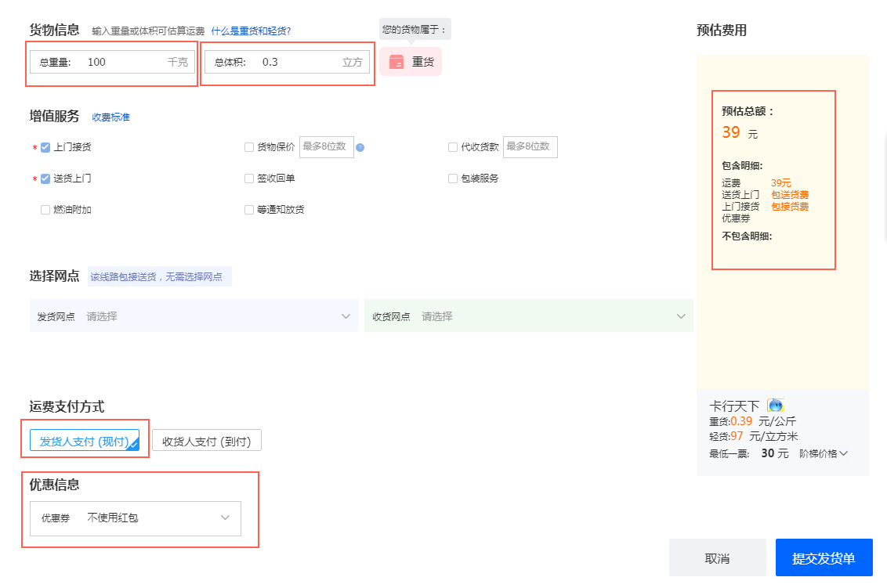Uncheck the 送货上门 checkbox
Viewport: 887px width, 588px height.
[45, 179]
